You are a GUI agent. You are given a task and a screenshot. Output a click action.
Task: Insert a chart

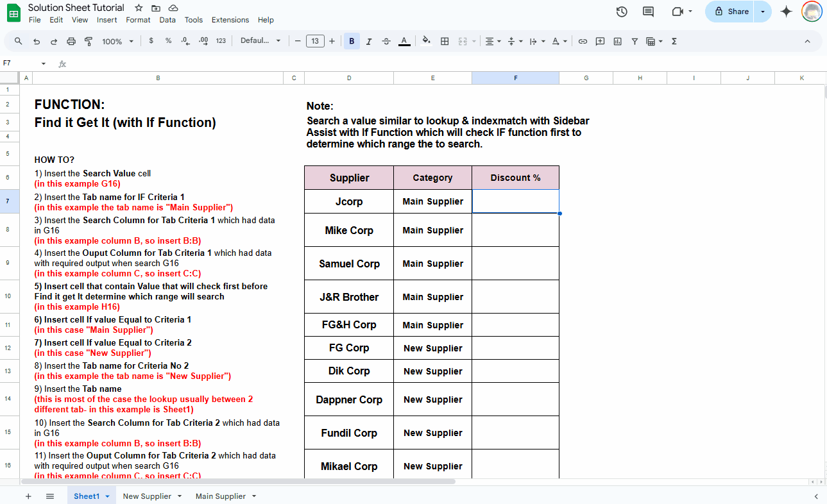coord(617,41)
